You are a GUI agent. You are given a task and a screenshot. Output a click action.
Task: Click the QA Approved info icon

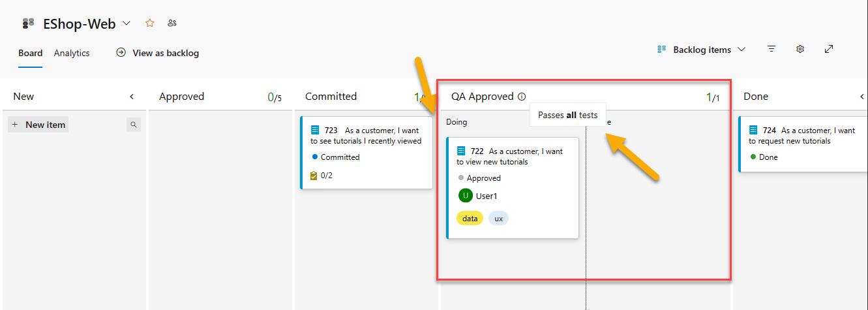point(522,97)
